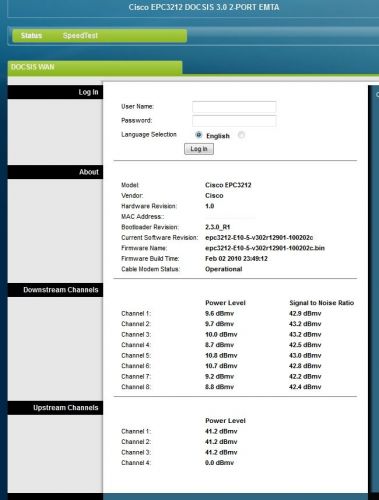The width and height of the screenshot is (379, 500).
Task: Click Channel 5 SNR value 43.0 dBmv
Action: 305,356
